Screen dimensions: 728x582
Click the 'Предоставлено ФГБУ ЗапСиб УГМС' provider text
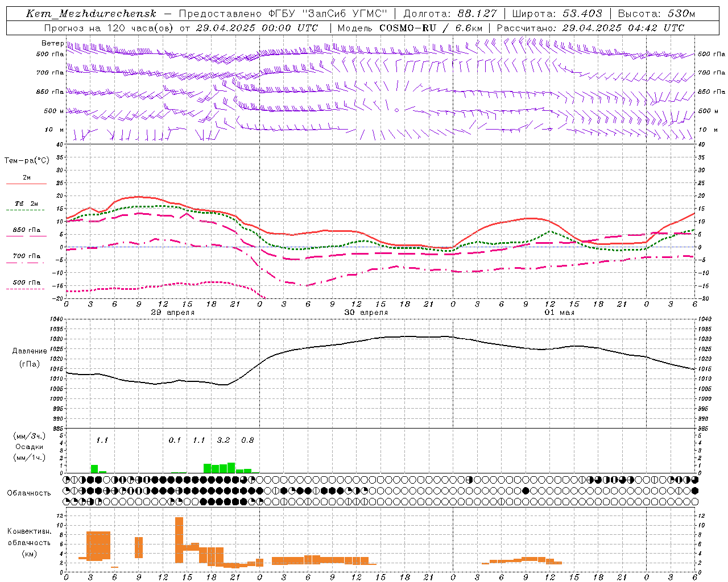[283, 14]
